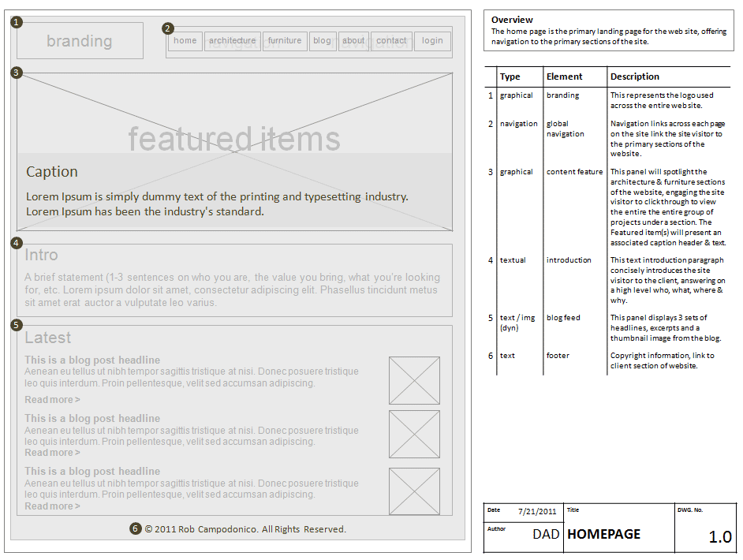The image size is (743, 560).
Task: Select the 'introduction' element cell
Action: click(569, 260)
